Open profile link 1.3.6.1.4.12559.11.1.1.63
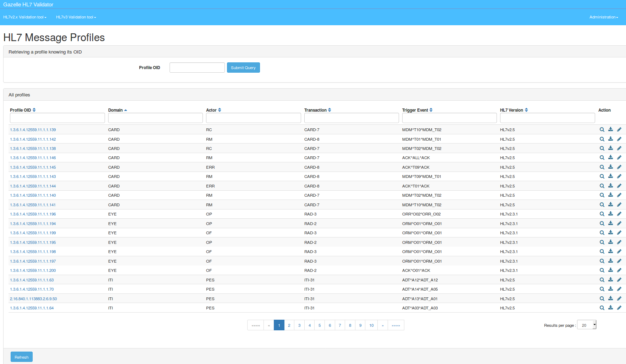The height and width of the screenshot is (364, 626). pos(32,280)
